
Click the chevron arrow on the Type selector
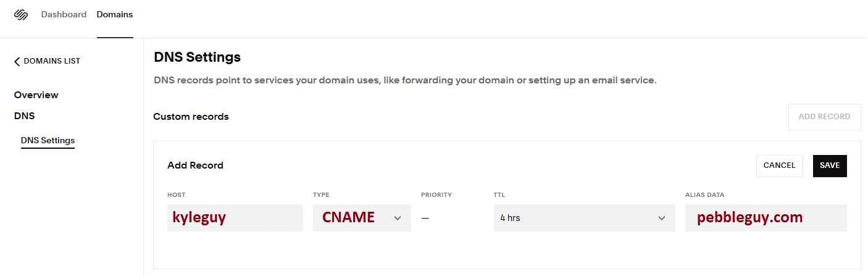pos(398,219)
